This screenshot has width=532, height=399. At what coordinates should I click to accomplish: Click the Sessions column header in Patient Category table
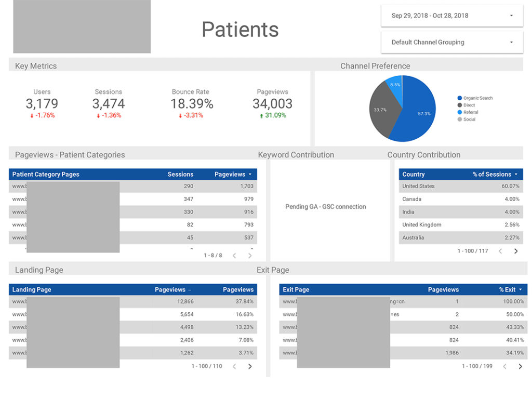(x=180, y=174)
